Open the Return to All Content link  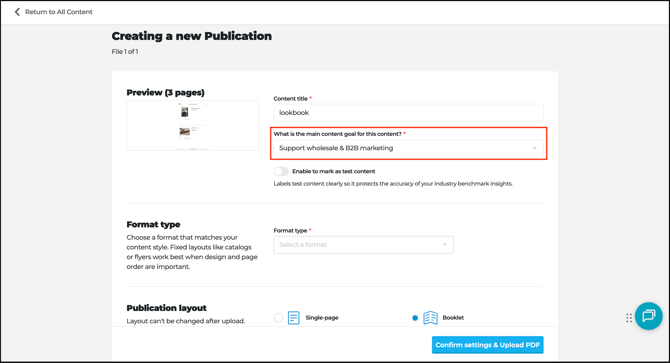point(59,12)
